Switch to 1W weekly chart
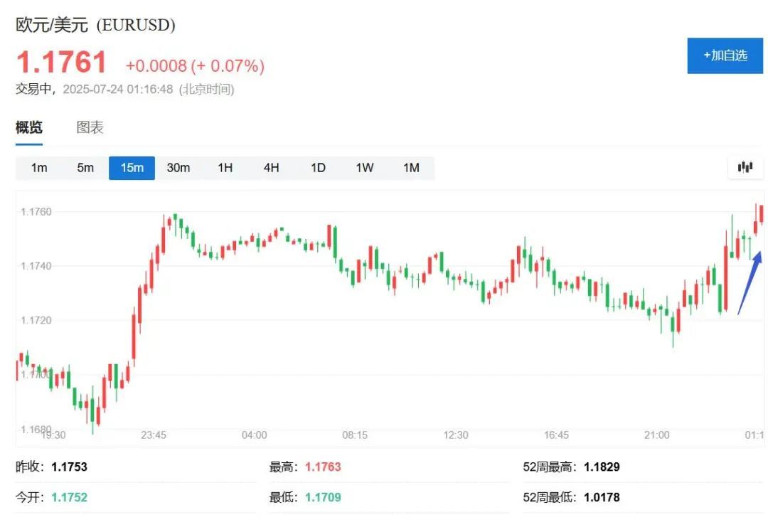This screenshot has width=768, height=532. [365, 168]
